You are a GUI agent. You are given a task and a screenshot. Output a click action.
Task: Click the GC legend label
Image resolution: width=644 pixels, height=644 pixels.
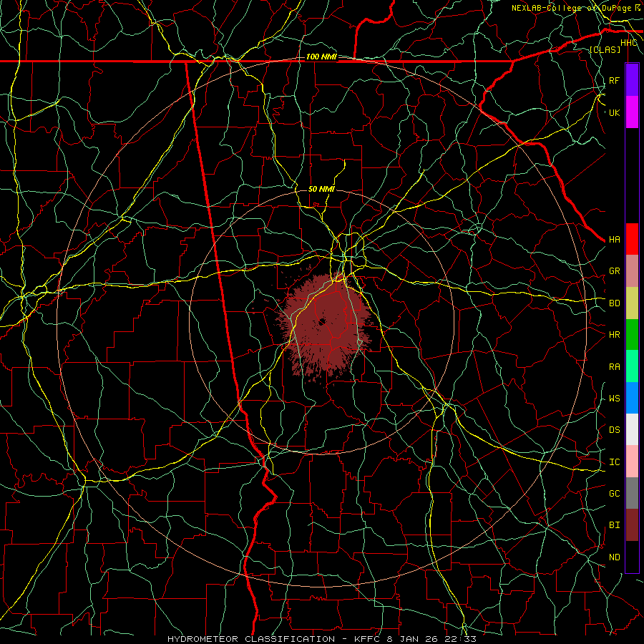614,494
